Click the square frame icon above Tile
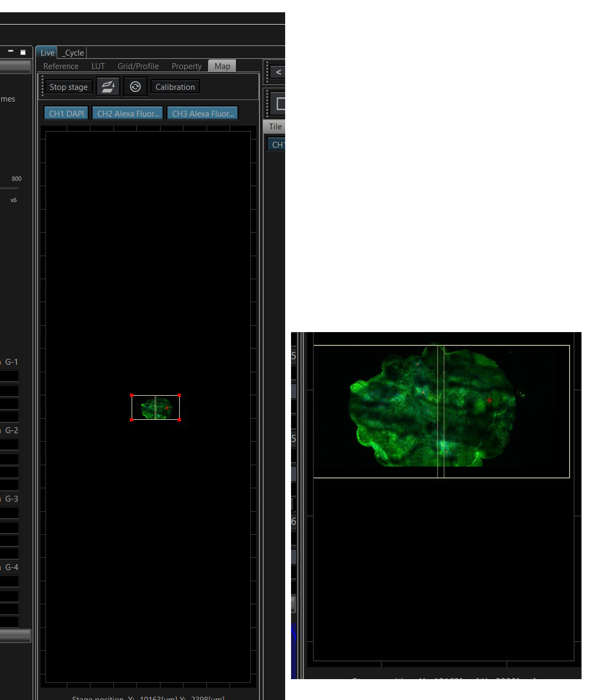 point(279,104)
